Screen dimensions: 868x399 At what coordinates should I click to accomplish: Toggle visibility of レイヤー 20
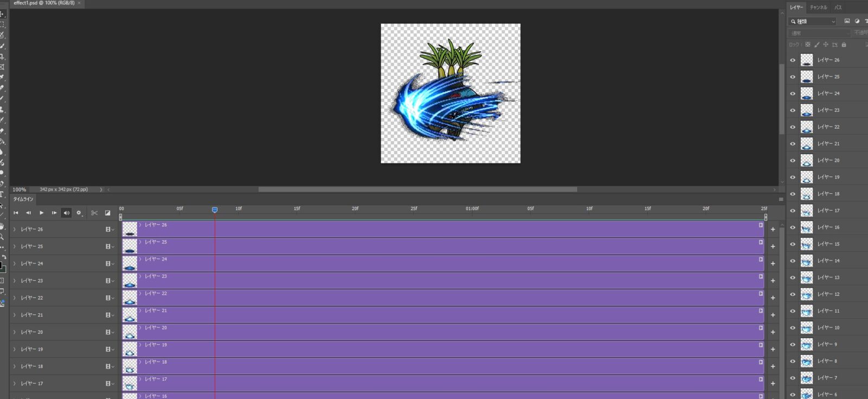(793, 161)
